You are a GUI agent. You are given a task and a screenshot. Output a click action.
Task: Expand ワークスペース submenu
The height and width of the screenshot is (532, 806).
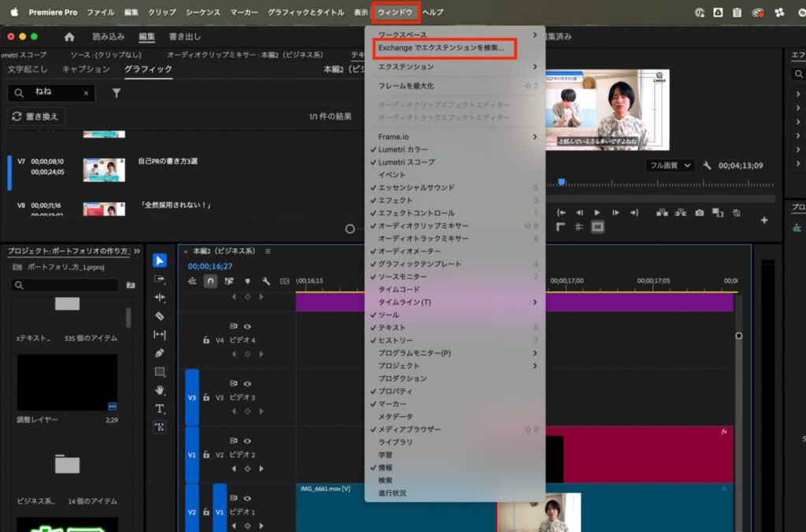[454, 35]
